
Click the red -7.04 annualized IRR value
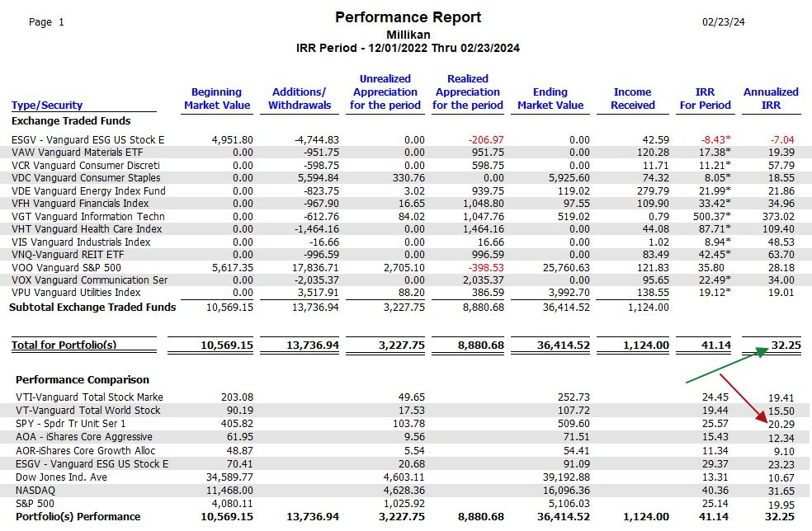(x=782, y=139)
